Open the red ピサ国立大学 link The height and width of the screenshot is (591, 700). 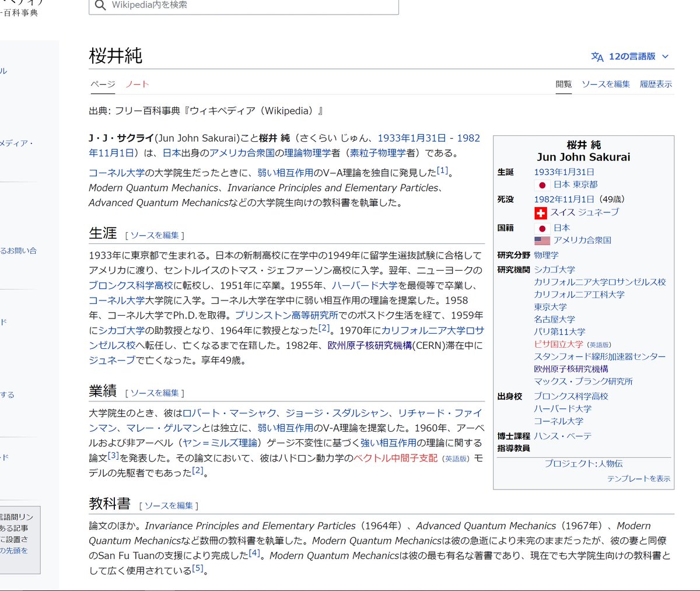click(558, 344)
